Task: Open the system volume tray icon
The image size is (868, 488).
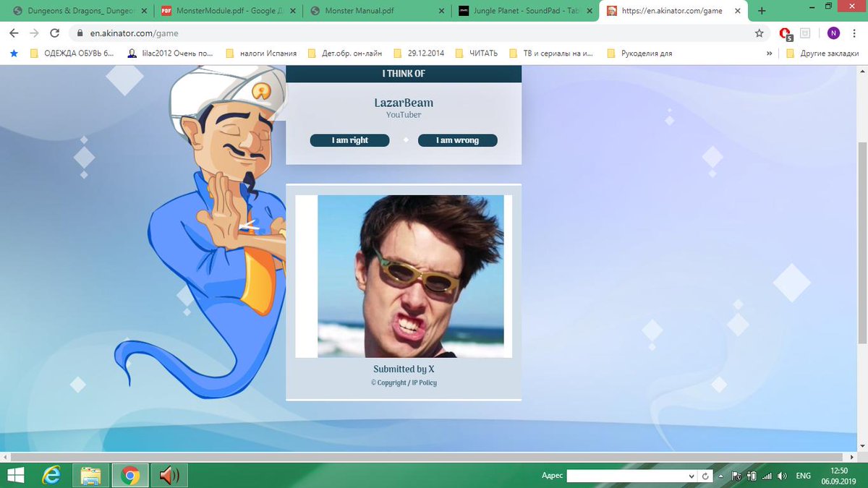Action: click(782, 476)
